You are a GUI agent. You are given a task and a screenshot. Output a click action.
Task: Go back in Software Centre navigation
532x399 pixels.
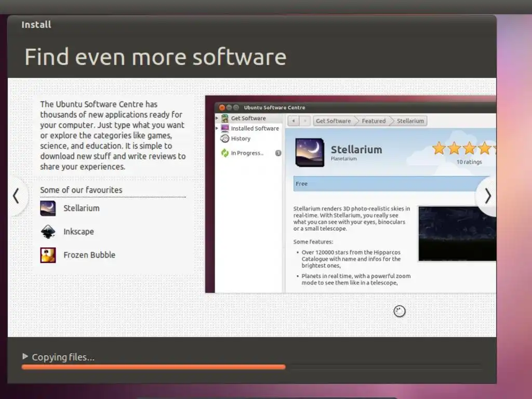[294, 121]
